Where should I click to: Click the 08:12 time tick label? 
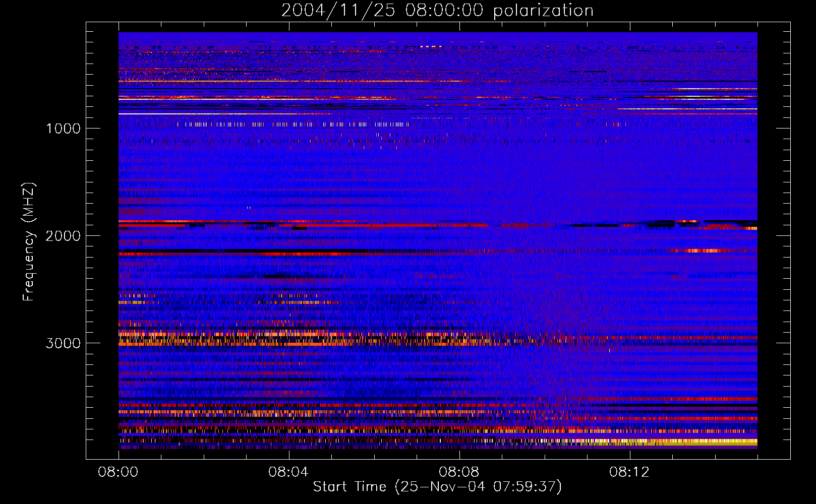tap(629, 472)
